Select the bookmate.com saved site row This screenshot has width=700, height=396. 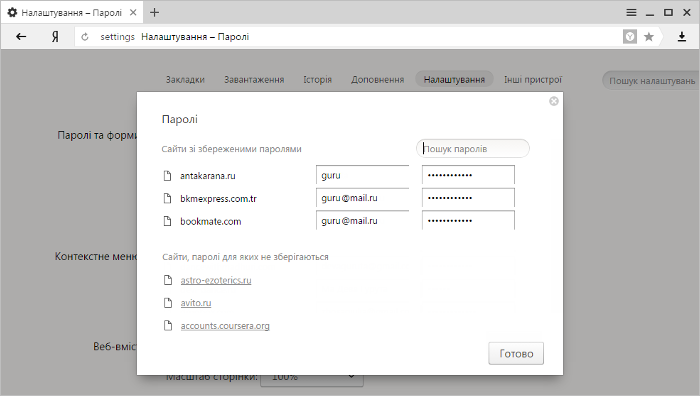point(339,221)
